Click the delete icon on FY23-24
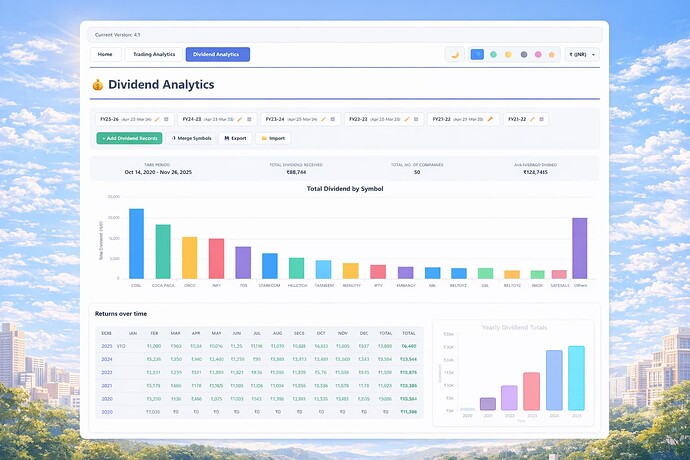 click(x=333, y=119)
